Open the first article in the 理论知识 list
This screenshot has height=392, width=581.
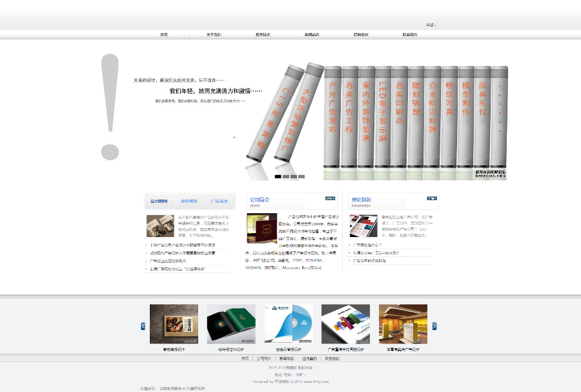tap(367, 245)
